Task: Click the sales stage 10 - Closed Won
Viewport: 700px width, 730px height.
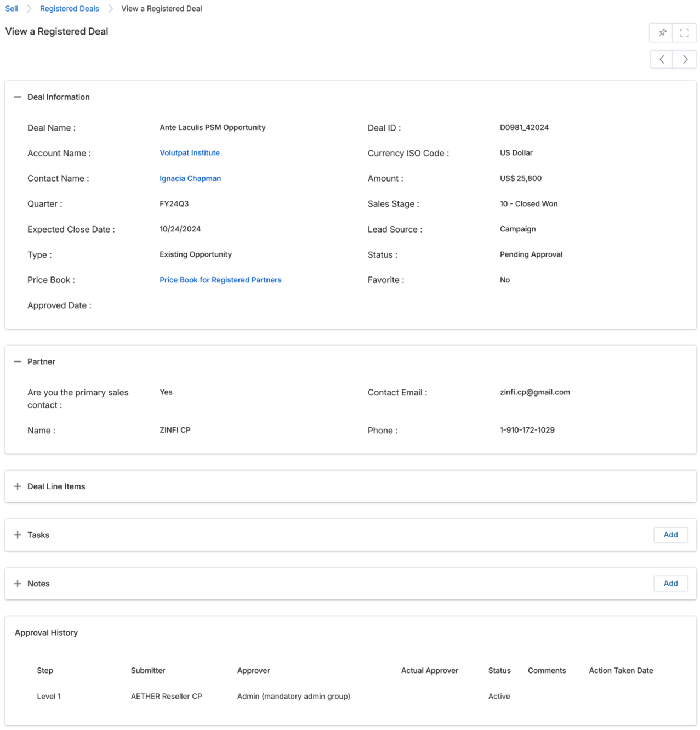Action: (529, 203)
